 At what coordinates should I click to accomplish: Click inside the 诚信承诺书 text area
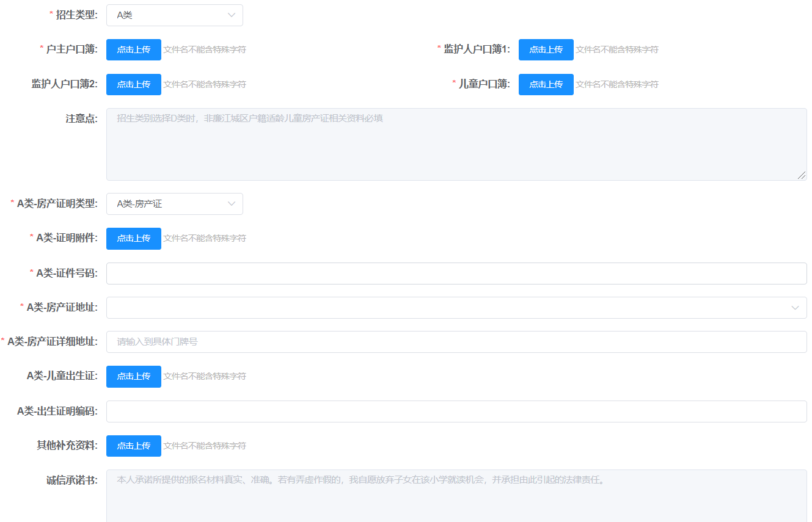[x=456, y=498]
